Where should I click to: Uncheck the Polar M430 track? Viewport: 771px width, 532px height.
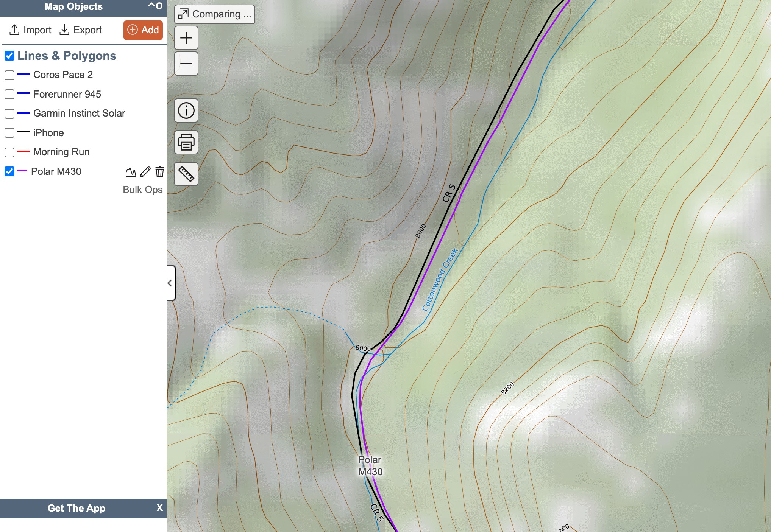[x=9, y=171]
